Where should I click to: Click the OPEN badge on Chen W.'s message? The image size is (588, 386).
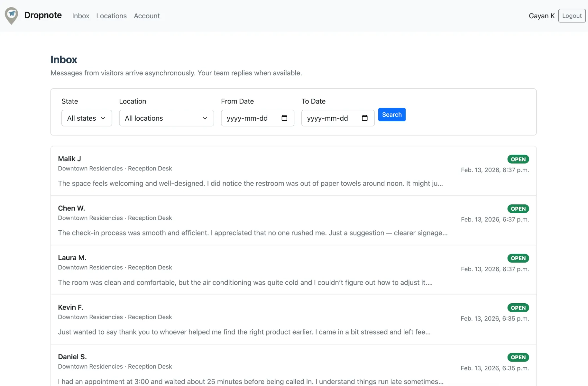(518, 209)
